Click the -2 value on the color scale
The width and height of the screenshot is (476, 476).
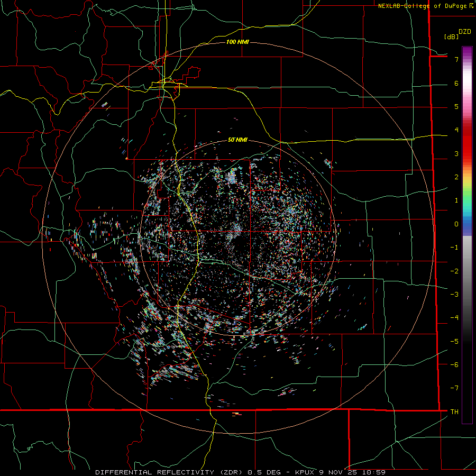[454, 271]
